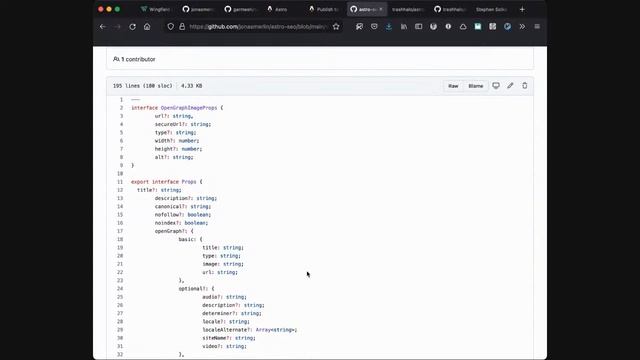Switch to the Astro tab
This screenshot has width=640, height=360.
pyautogui.click(x=282, y=9)
